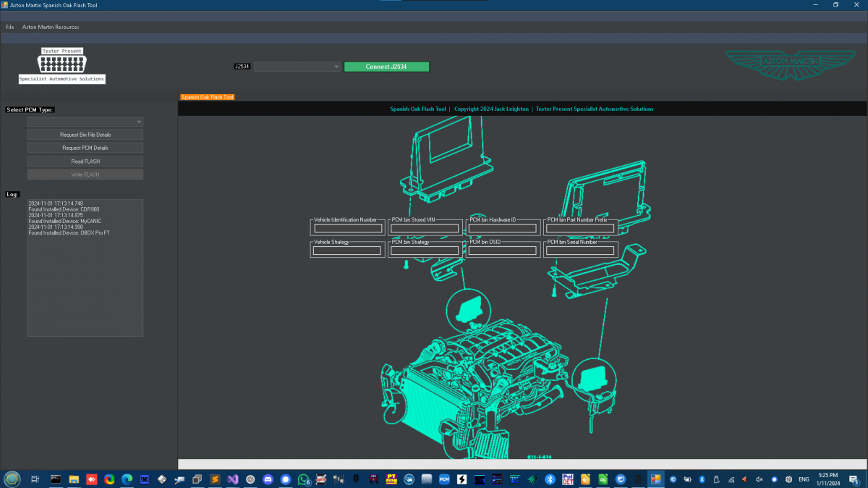
Task: Focus the PCM bin Hardware ID field
Action: (x=503, y=229)
